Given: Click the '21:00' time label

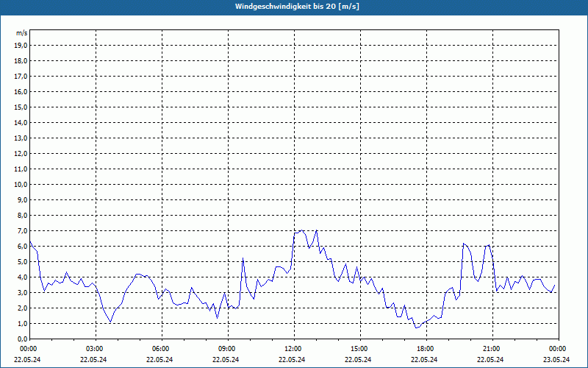Looking at the screenshot, I should coord(491,349).
